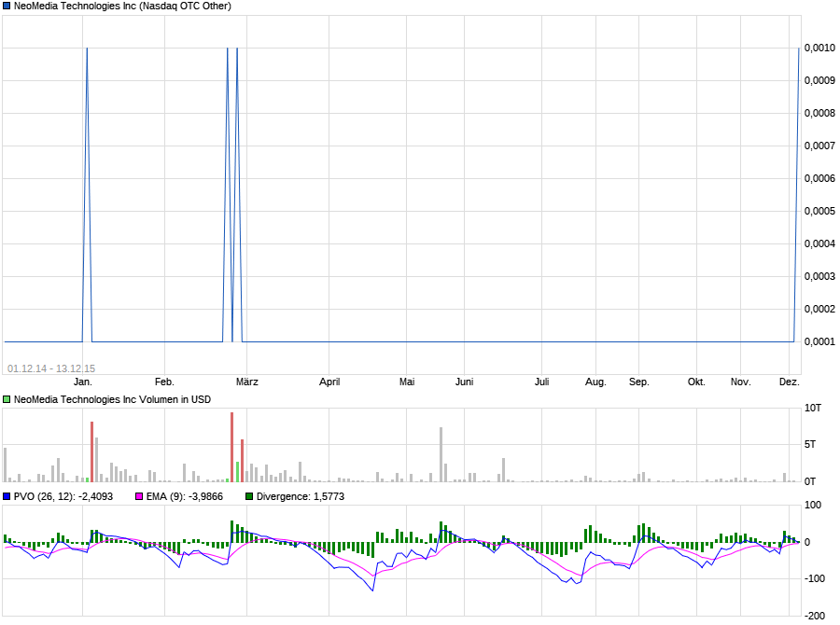Click the date range 01.12.14 - 13.12.15
Image resolution: width=840 pixels, height=625 pixels.
coord(51,368)
